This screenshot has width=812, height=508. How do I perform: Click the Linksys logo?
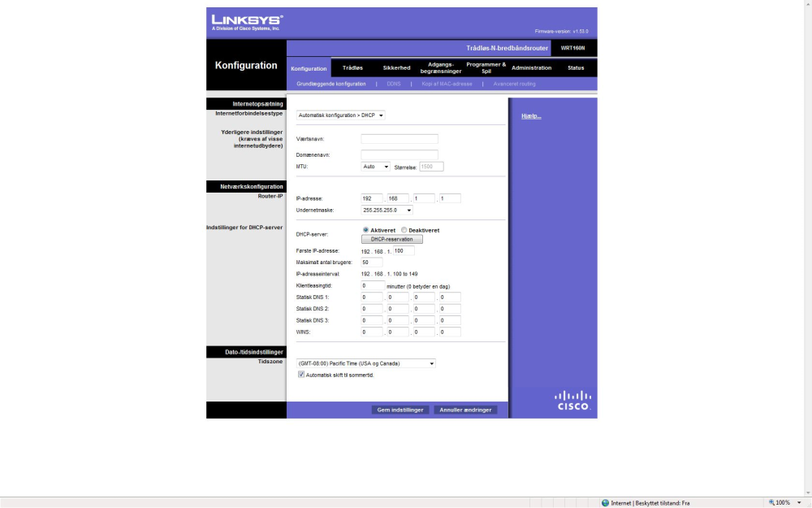coord(247,22)
